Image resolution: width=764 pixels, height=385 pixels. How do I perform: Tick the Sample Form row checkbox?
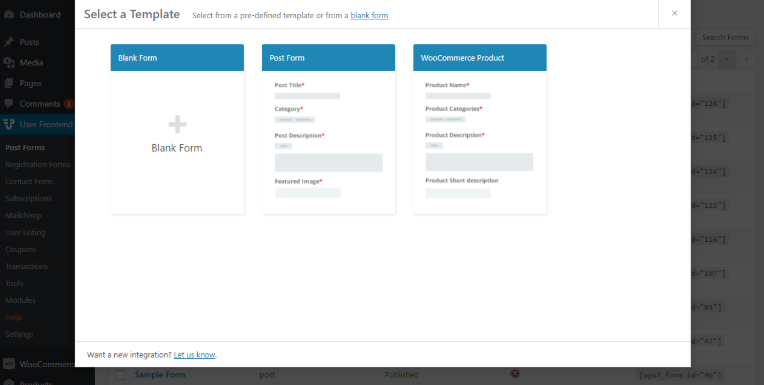pyautogui.click(x=120, y=375)
